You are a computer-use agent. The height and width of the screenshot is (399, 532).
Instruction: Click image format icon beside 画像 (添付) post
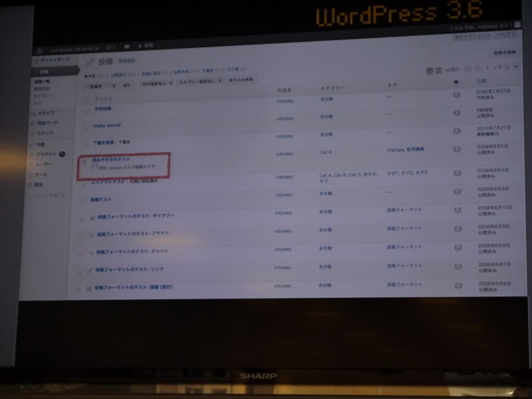[x=88, y=288]
